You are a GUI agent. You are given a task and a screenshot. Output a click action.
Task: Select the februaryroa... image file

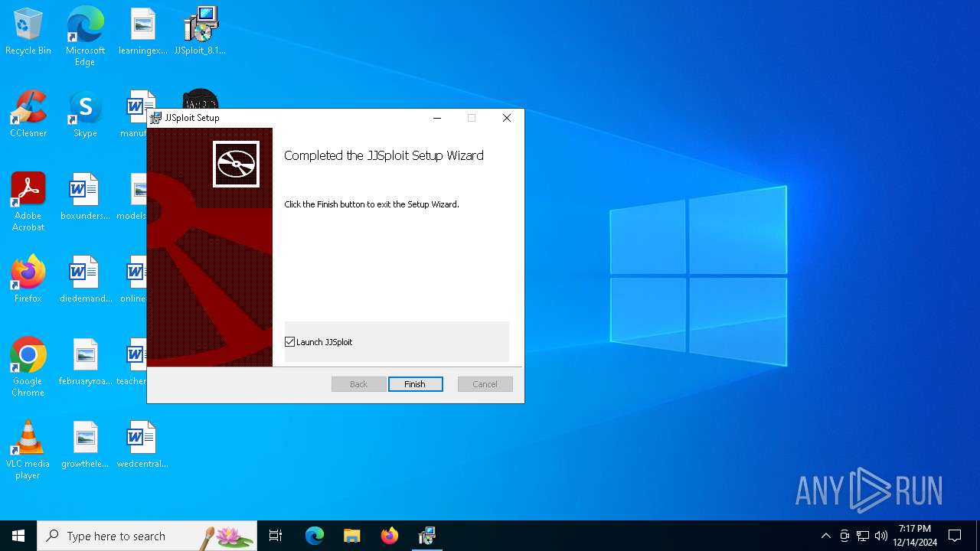85,363
